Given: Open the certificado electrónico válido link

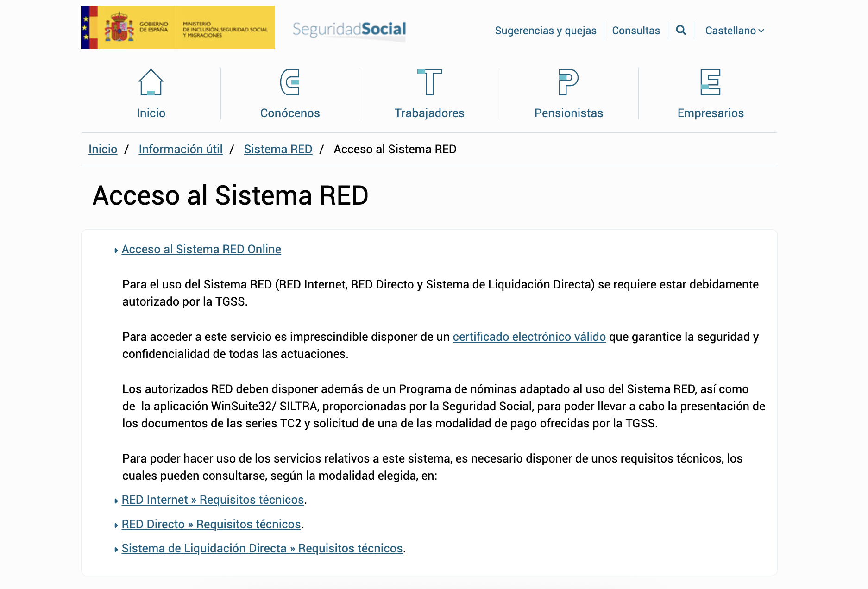Looking at the screenshot, I should tap(529, 337).
